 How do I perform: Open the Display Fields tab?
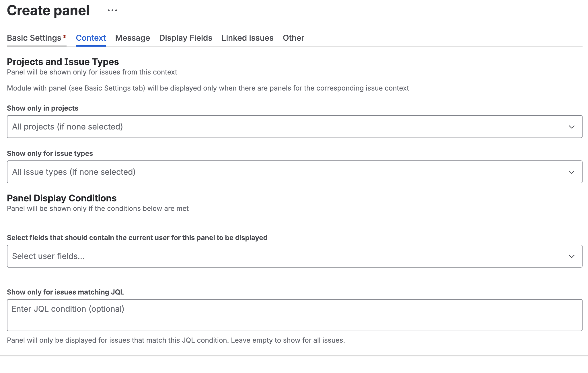[186, 38]
